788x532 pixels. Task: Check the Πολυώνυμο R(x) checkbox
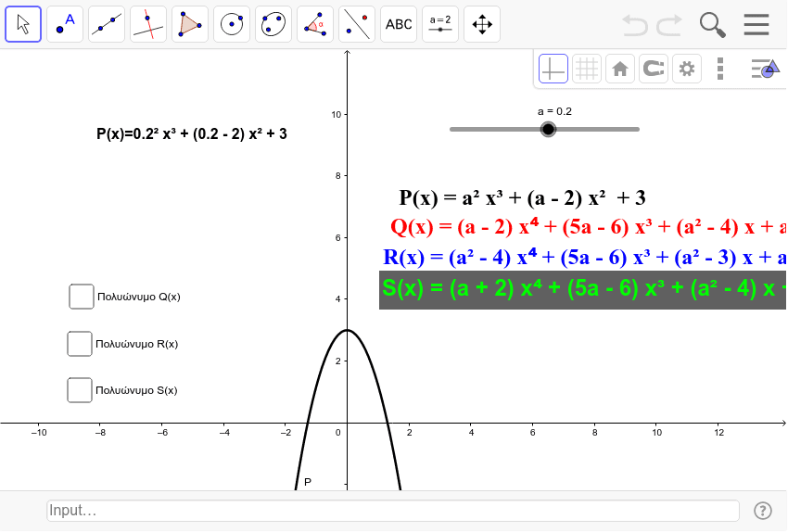click(80, 344)
